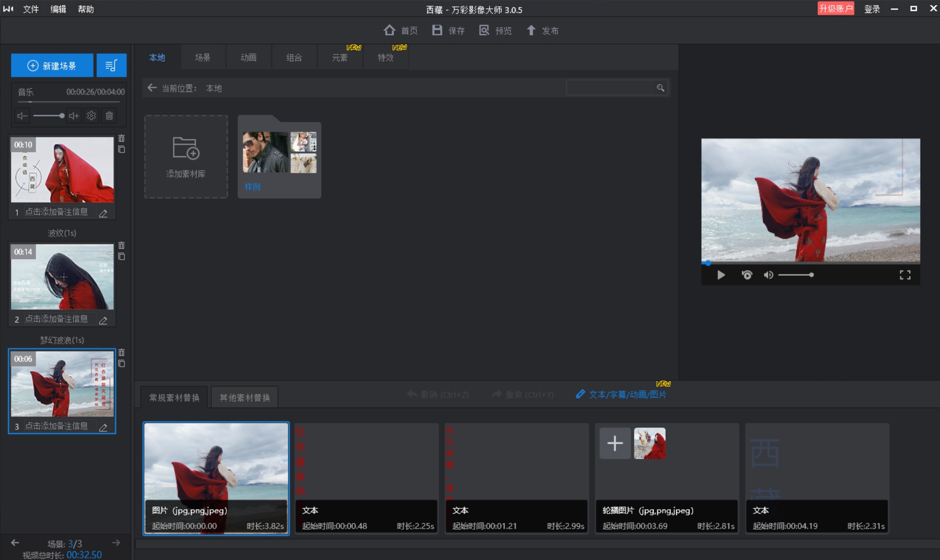
Task: Open music settings gear
Action: point(91,115)
